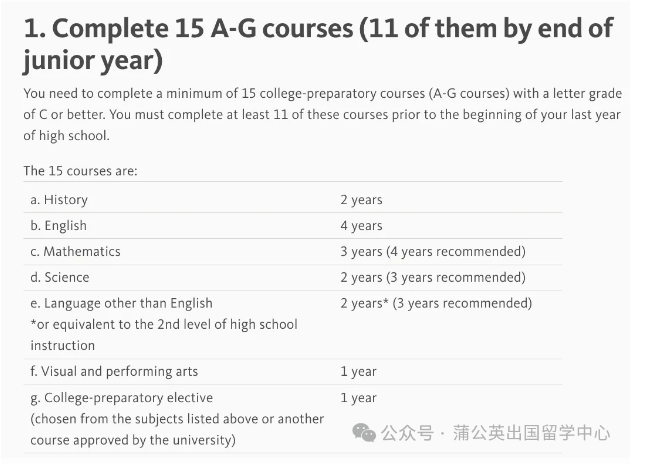Screen dimensions: 648x464
Task: Select 'e. Language other than English' text
Action: (x=122, y=303)
